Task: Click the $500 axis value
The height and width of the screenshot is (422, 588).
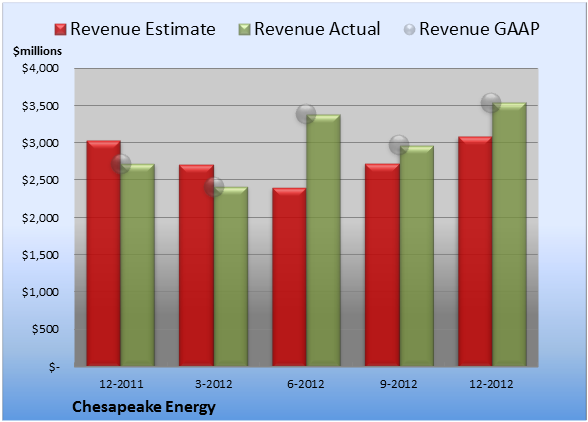Action: [x=45, y=329]
